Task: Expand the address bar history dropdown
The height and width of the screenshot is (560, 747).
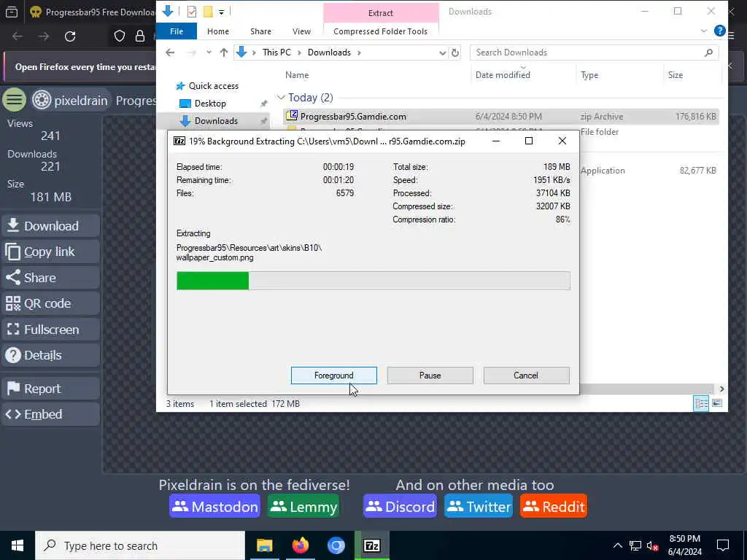Action: point(442,52)
